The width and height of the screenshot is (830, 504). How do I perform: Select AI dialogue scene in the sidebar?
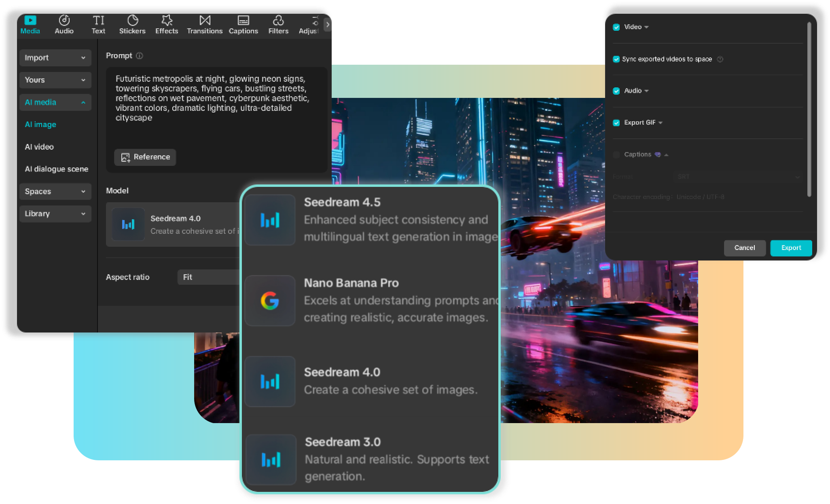[57, 169]
